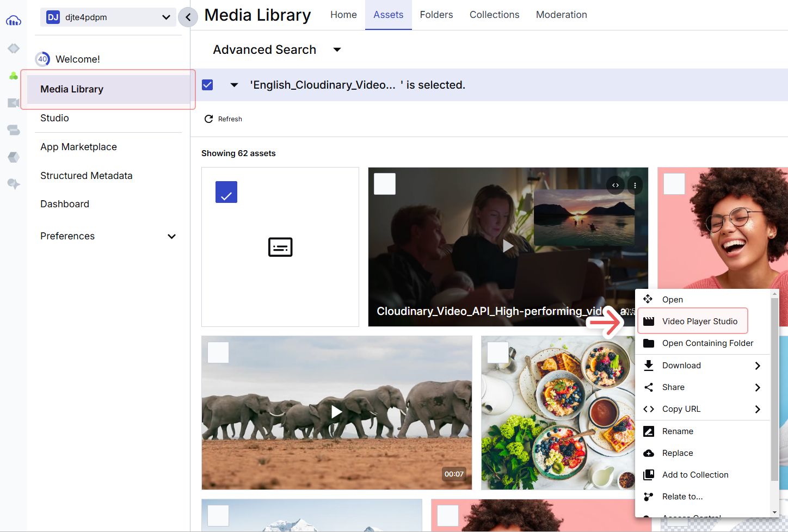
Task: Click the folder icon next to Open Containing Folder
Action: 649,343
